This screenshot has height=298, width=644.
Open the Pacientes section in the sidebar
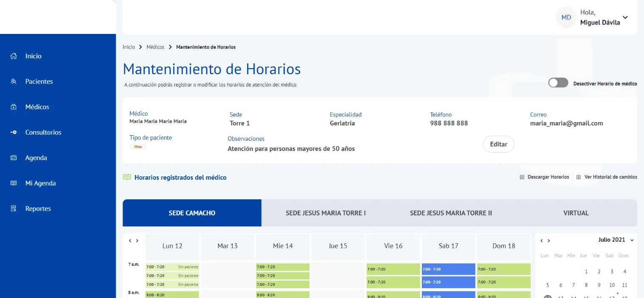[39, 81]
